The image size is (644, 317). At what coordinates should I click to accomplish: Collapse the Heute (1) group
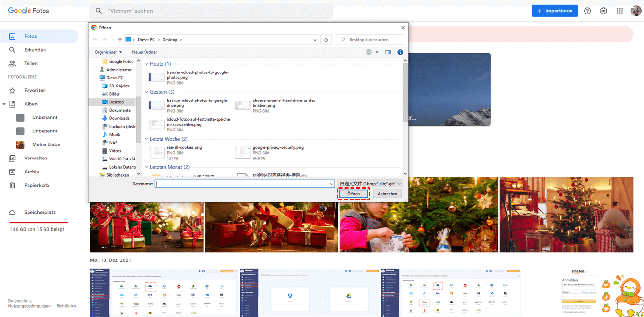click(146, 64)
